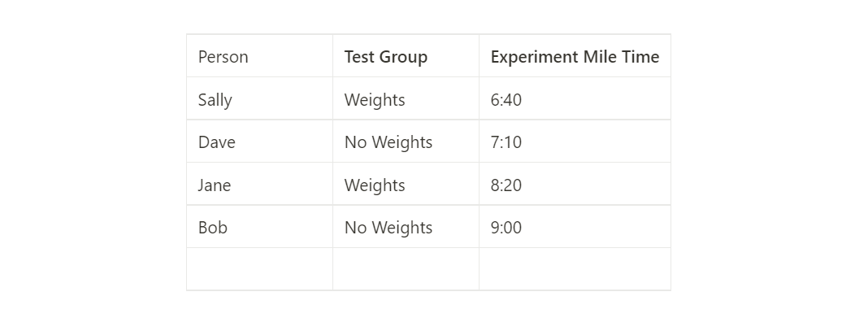The width and height of the screenshot is (868, 331).
Task: Click the 7:10 mile time cell
Action: (x=506, y=142)
